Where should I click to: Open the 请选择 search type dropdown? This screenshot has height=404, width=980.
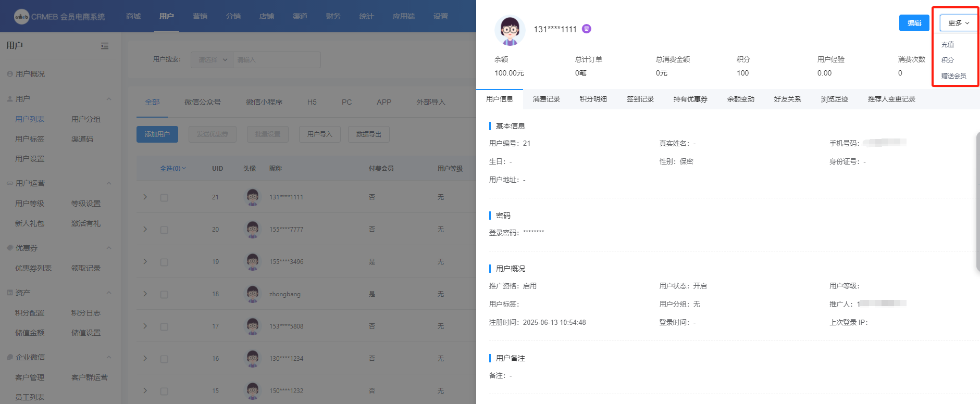[x=212, y=60]
